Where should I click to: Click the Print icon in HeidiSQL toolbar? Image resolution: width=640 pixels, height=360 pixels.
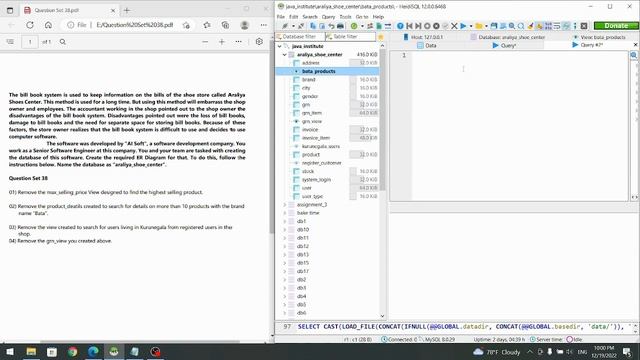[x=340, y=26]
